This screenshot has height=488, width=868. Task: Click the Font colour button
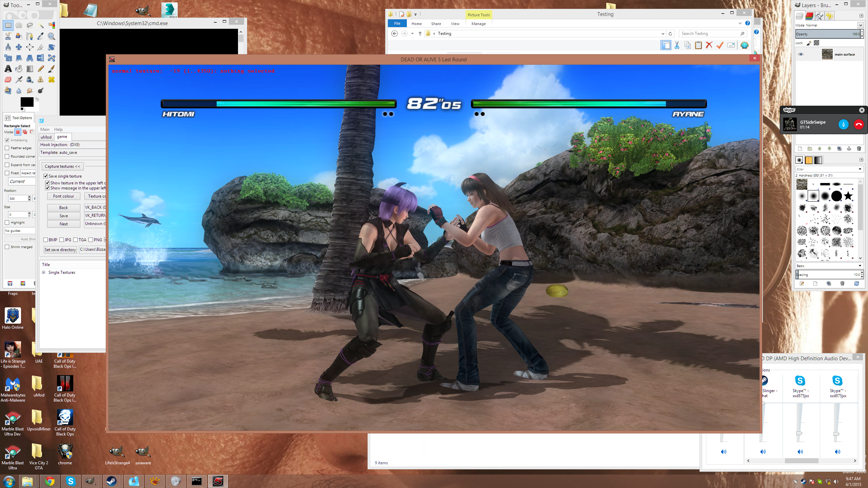pos(63,196)
